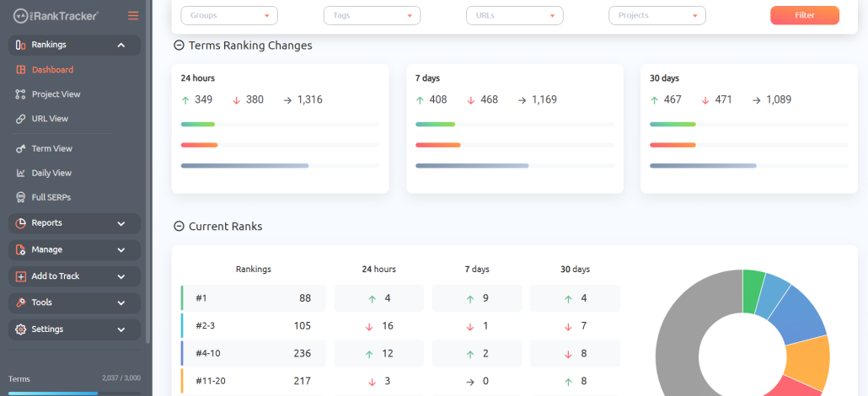Expand the Manage menu chevron
The width and height of the screenshot is (868, 396).
pyautogui.click(x=121, y=249)
